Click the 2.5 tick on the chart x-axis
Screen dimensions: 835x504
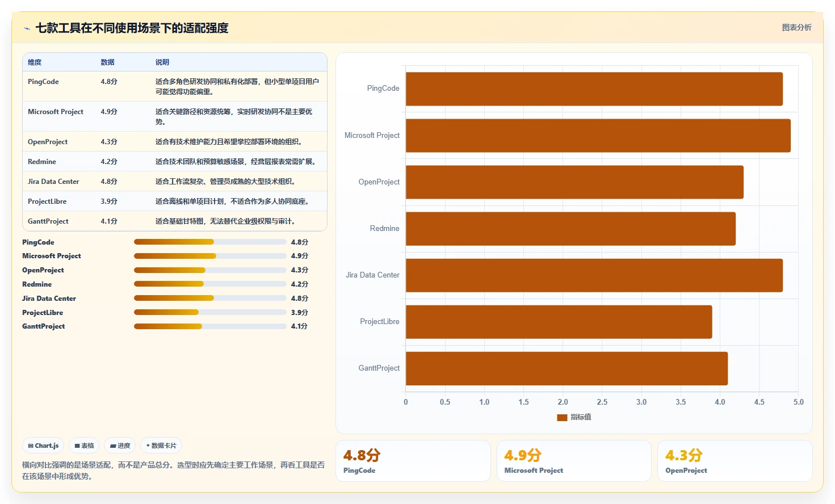point(602,402)
